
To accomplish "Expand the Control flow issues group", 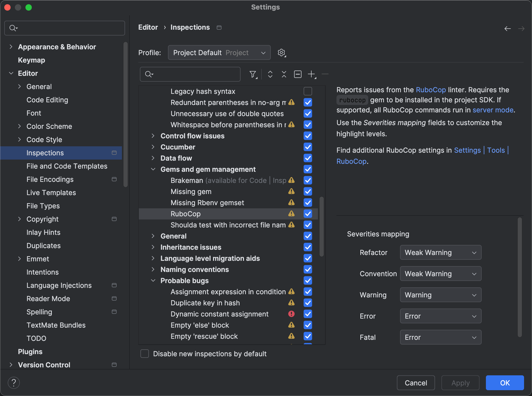I will (x=153, y=136).
